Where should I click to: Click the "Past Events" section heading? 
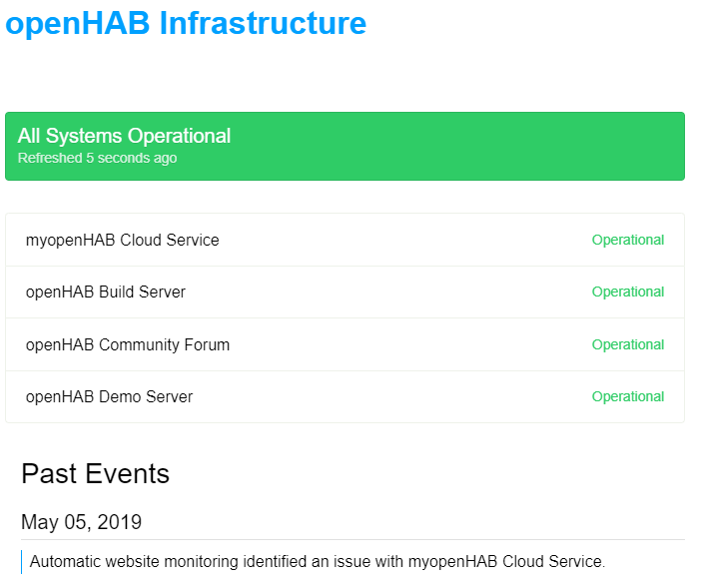pyautogui.click(x=95, y=473)
